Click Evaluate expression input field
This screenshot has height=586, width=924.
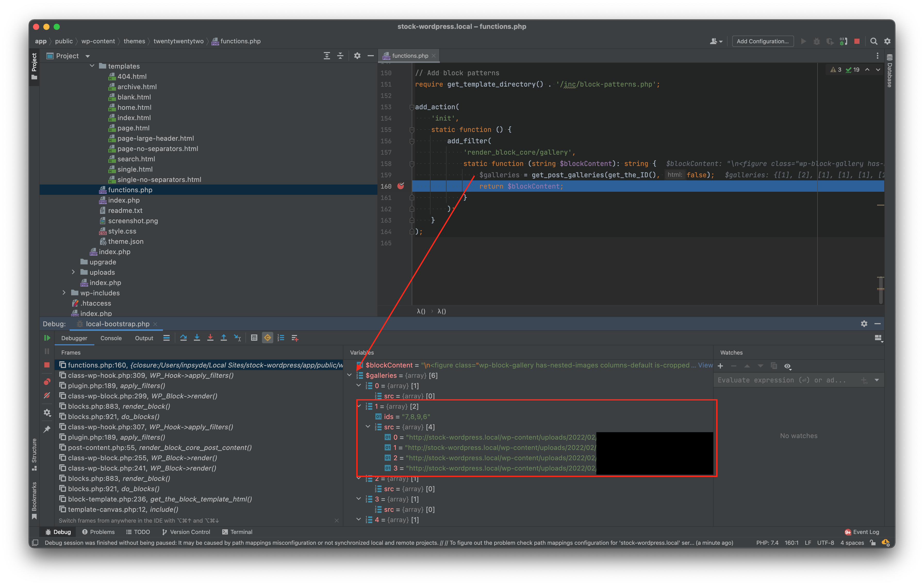click(783, 380)
